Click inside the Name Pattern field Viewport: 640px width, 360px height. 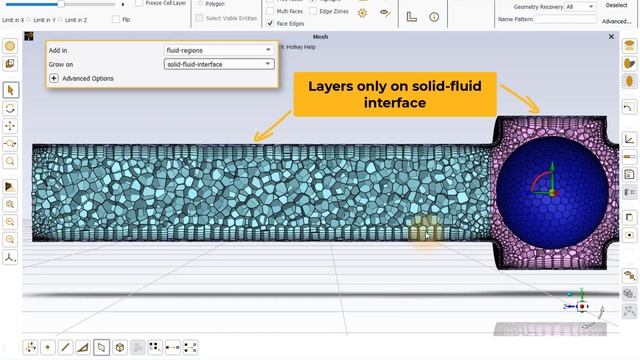pyautogui.click(x=565, y=19)
